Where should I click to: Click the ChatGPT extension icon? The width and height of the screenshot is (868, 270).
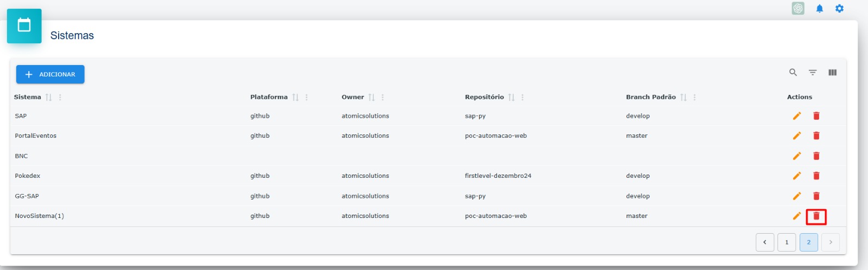click(798, 8)
